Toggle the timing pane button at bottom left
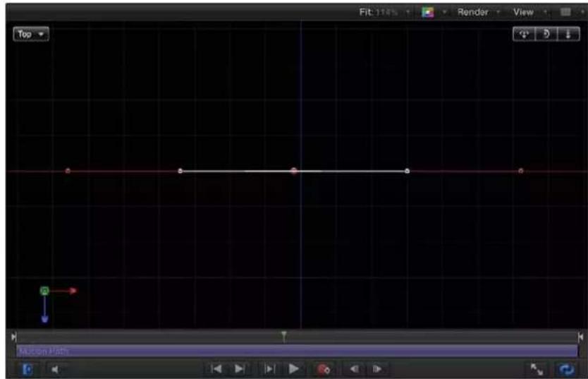This screenshot has width=588, height=379. 27,370
